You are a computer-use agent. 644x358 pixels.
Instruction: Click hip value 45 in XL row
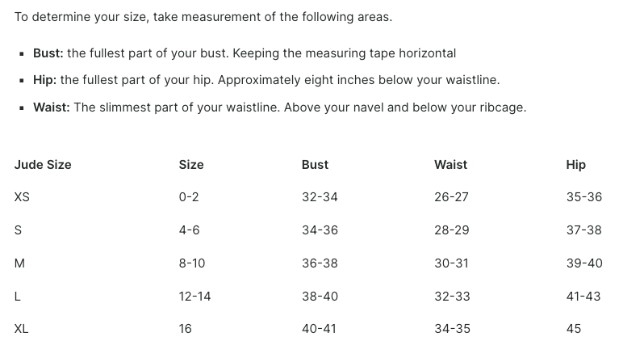tap(573, 329)
